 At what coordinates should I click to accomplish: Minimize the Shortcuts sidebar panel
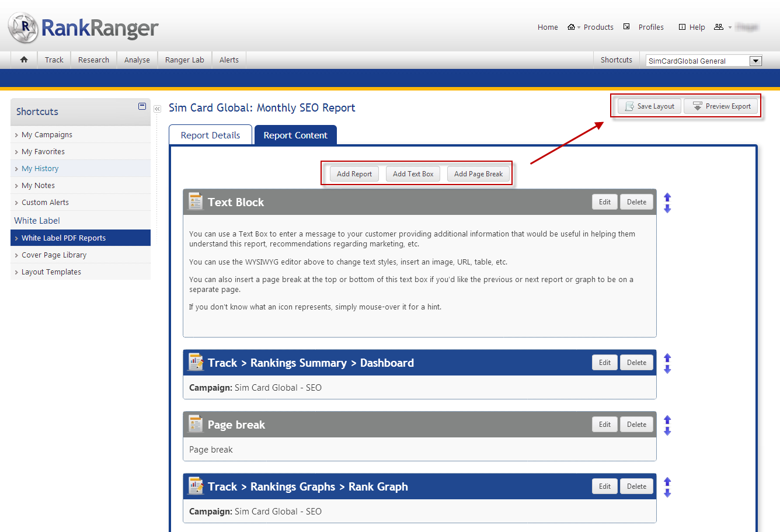point(142,106)
